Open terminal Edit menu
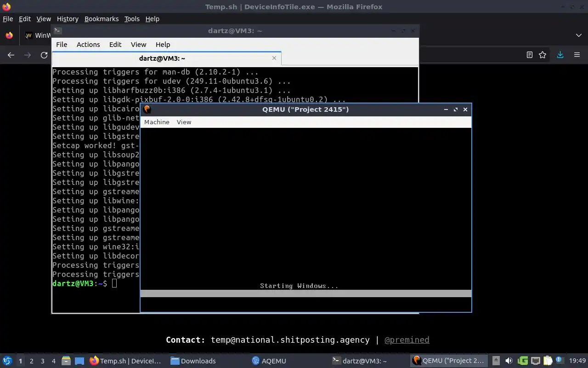The width and height of the screenshot is (588, 368). coord(115,45)
